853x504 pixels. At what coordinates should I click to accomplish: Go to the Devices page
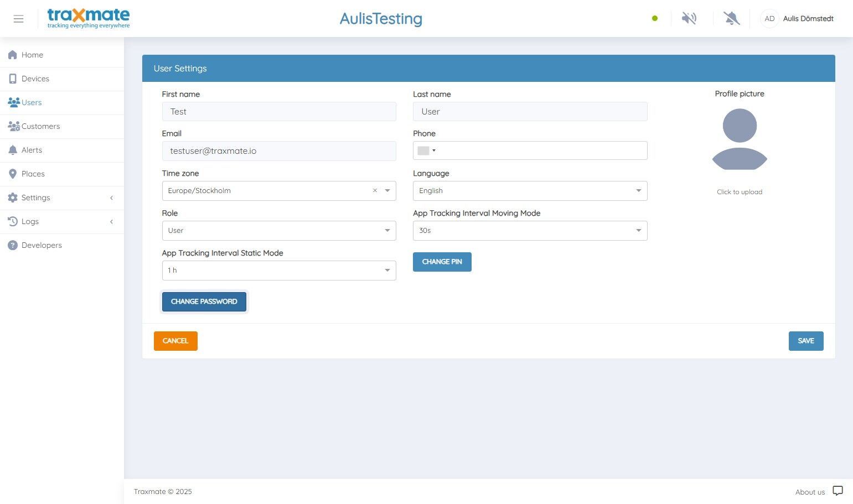62,79
